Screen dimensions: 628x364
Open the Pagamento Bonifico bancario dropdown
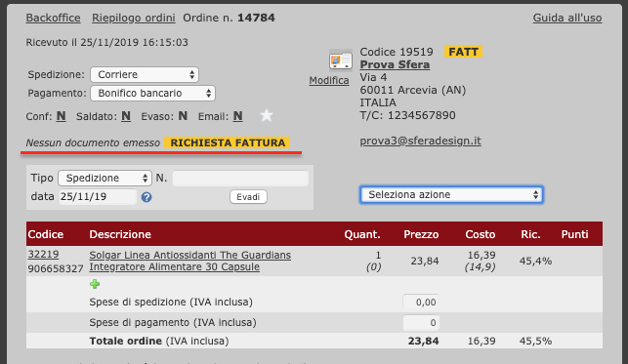click(x=153, y=94)
